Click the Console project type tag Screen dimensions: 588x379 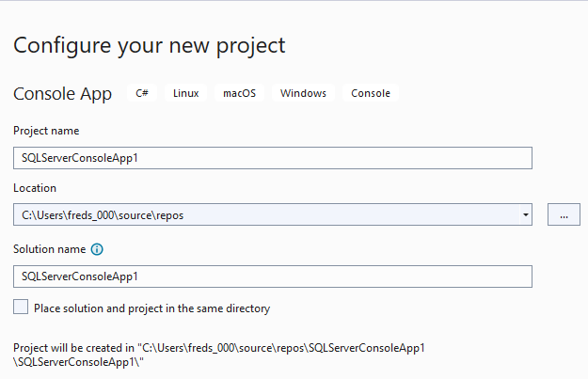tap(371, 93)
